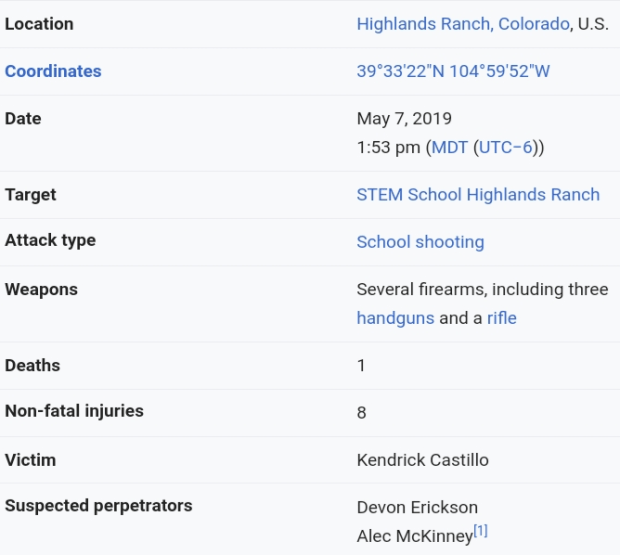
Task: Follow the MDT time zone link
Action: (449, 147)
